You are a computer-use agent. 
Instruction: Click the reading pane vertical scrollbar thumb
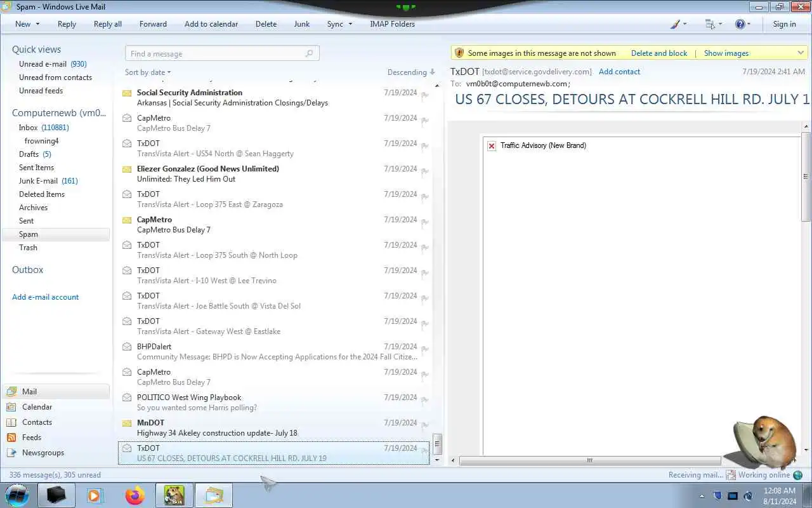point(806,177)
